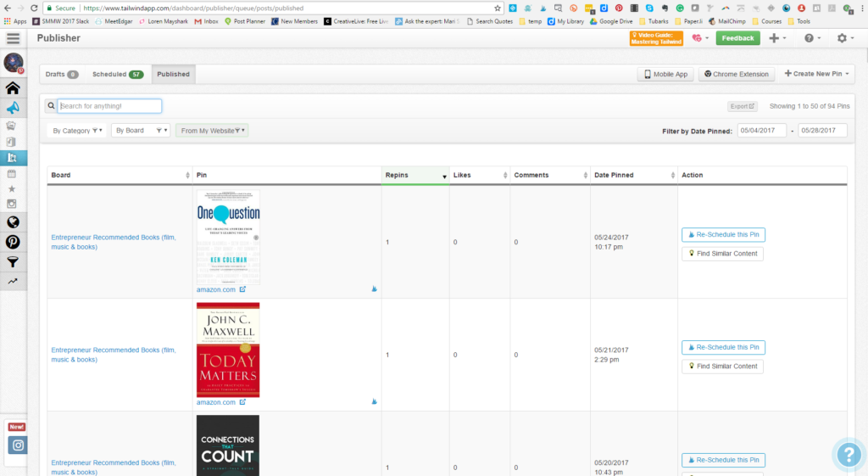The height and width of the screenshot is (476, 868).
Task: Select the megaphone Publisher icon
Action: click(13, 108)
